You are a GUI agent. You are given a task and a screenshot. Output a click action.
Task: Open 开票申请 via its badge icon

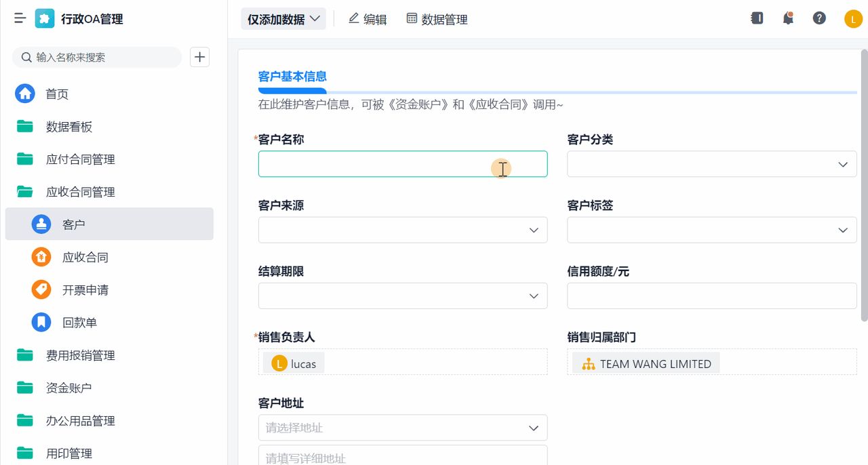coord(41,289)
